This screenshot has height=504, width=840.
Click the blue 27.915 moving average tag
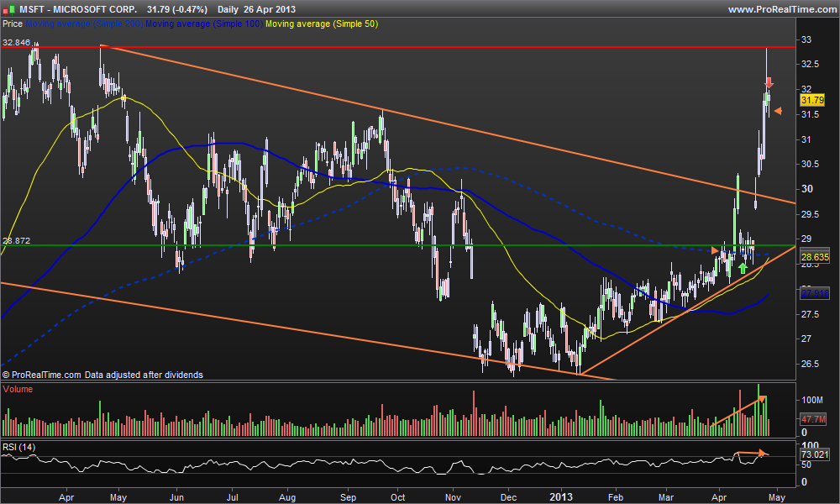(814, 293)
